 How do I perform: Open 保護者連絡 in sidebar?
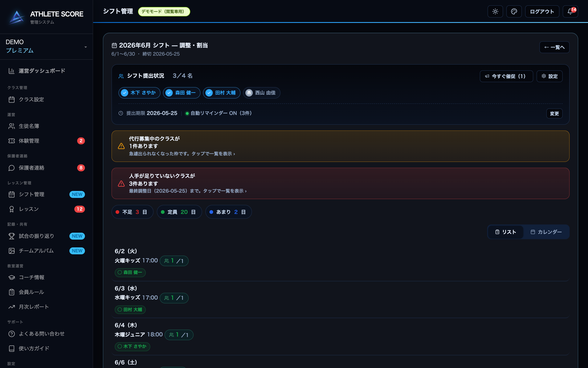click(x=46, y=168)
